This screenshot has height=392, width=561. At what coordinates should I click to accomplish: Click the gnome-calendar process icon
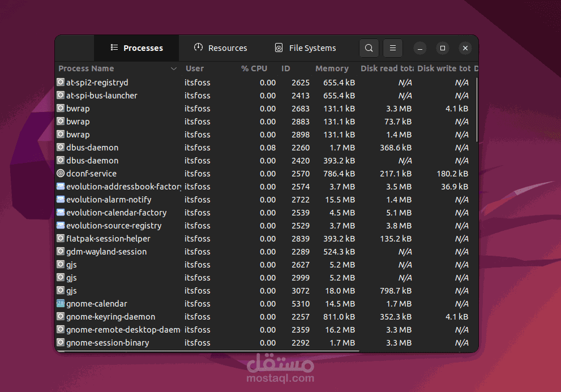(x=60, y=303)
